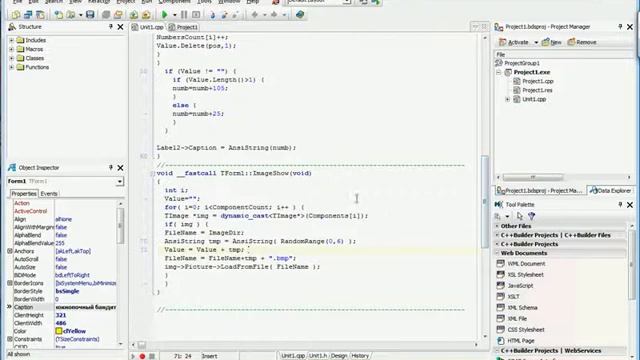This screenshot has height=360, width=640.
Task: Select JavaScript in the Tool Palette
Action: 520,286
